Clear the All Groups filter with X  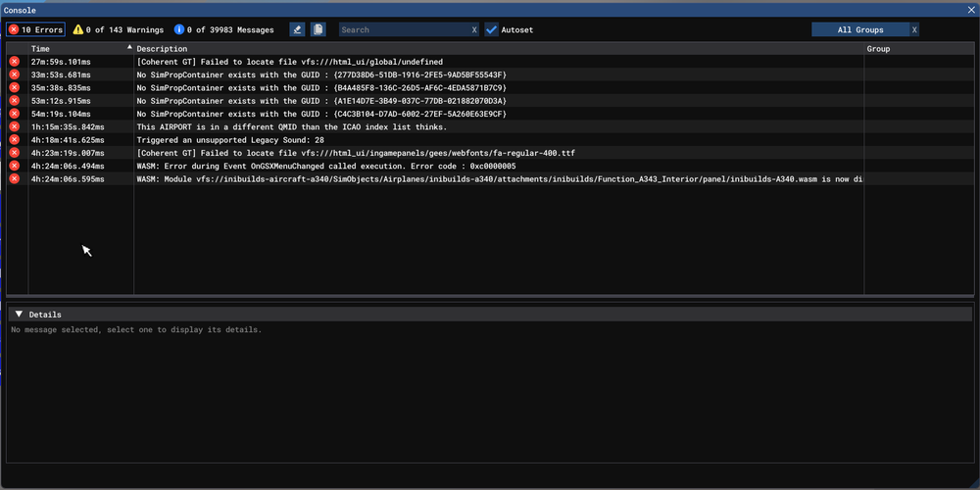(914, 30)
